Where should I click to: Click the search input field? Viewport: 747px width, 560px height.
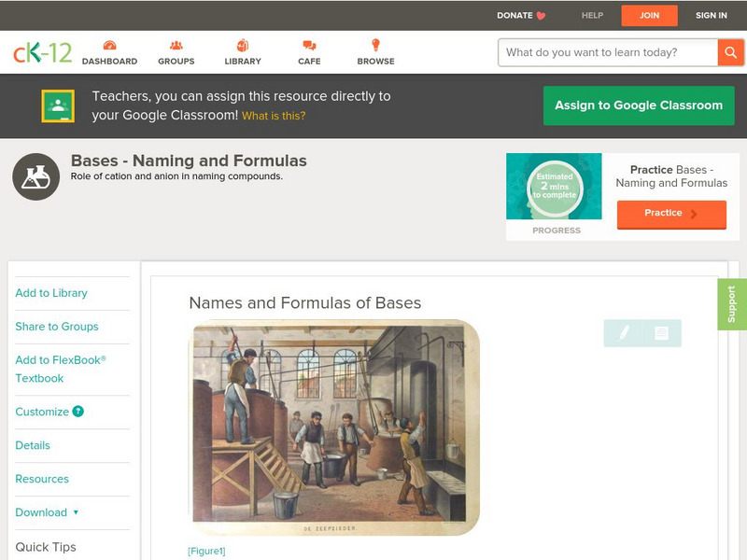point(607,52)
